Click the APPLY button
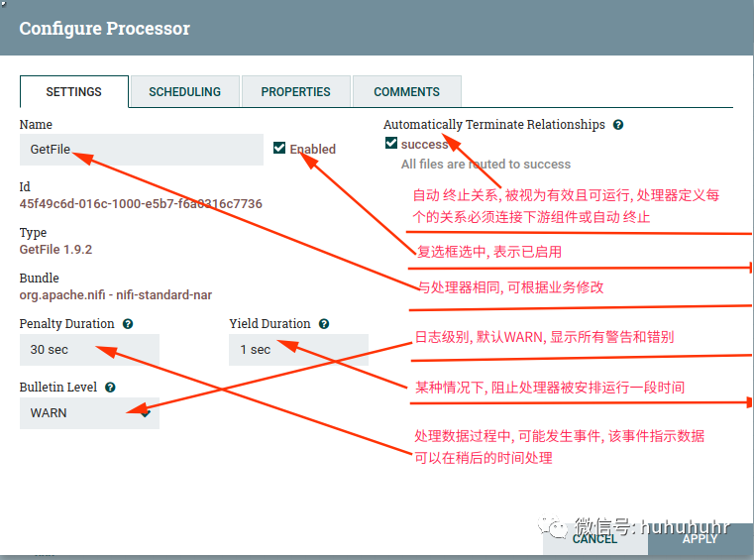This screenshot has width=754, height=560. 700,539
